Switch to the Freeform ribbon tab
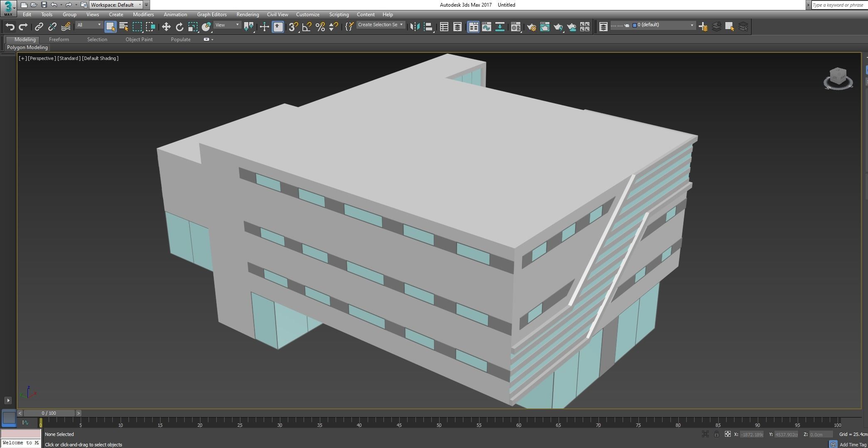The width and height of the screenshot is (868, 448). (x=59, y=40)
